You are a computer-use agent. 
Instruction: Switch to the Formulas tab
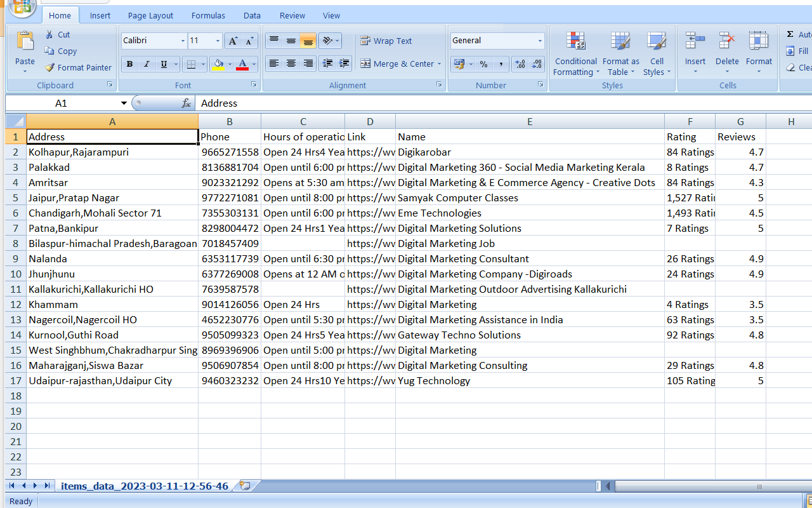coord(208,15)
